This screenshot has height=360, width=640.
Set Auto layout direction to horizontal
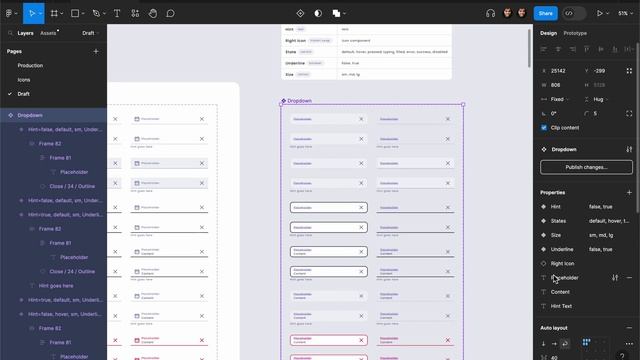click(x=554, y=344)
